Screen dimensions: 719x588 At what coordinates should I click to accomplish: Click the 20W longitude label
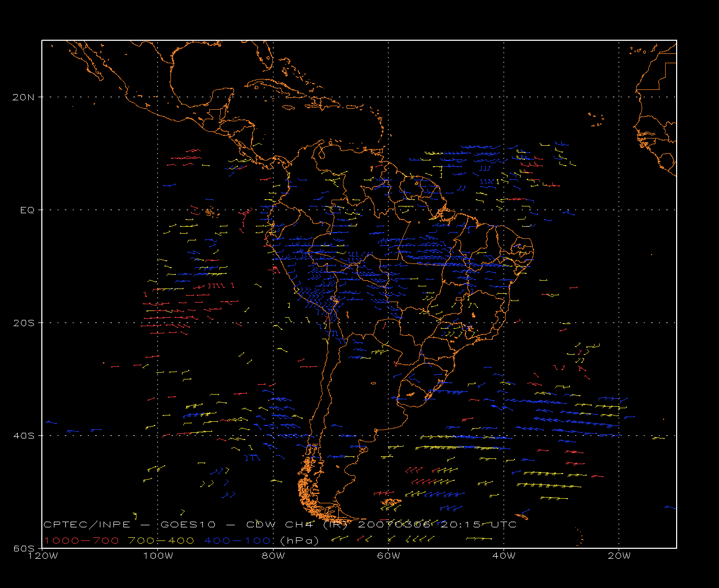click(x=619, y=556)
